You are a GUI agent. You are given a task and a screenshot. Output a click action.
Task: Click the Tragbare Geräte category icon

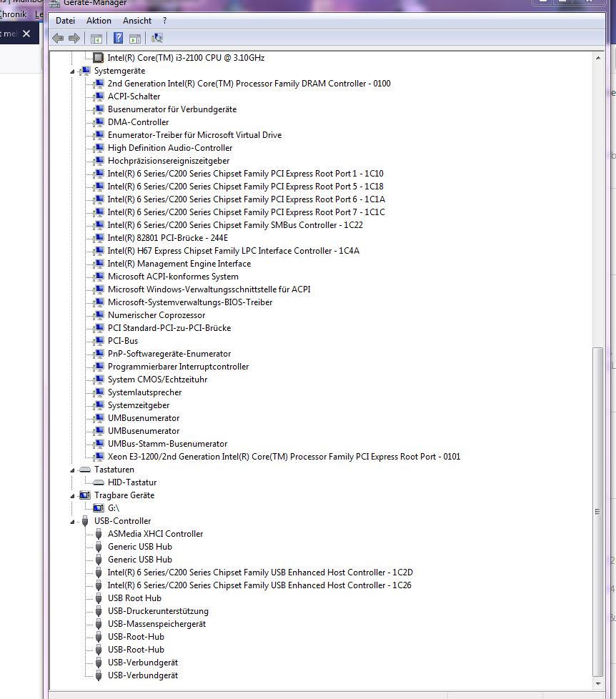coord(85,495)
